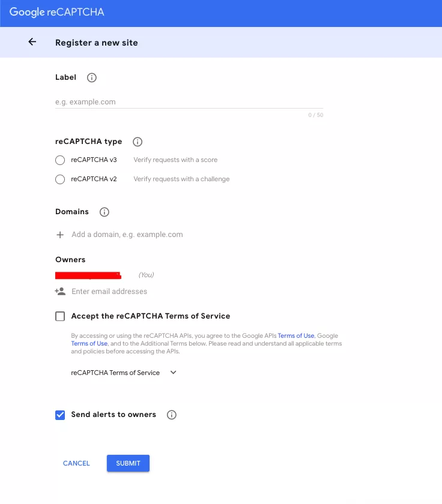The image size is (442, 504).
Task: Click the CANCEL button
Action: (76, 463)
